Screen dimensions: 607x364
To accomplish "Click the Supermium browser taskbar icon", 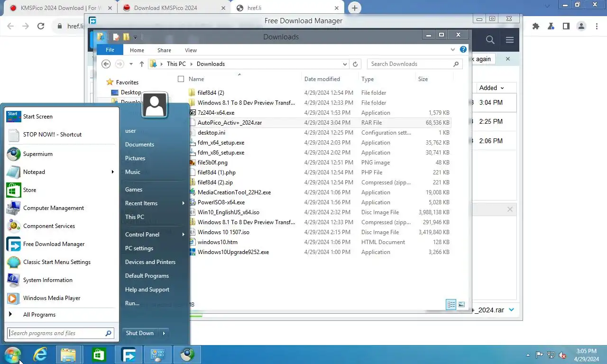I will point(187,354).
